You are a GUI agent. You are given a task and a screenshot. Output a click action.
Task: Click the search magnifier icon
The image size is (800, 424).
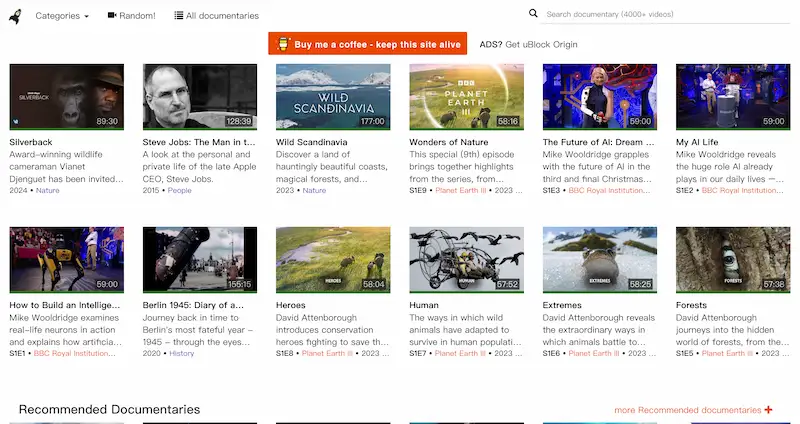pyautogui.click(x=533, y=13)
